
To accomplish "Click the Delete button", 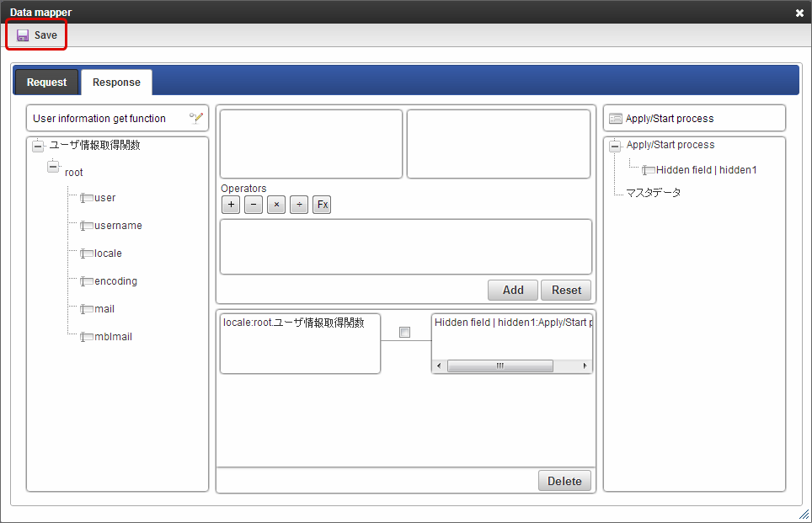I will 564,481.
